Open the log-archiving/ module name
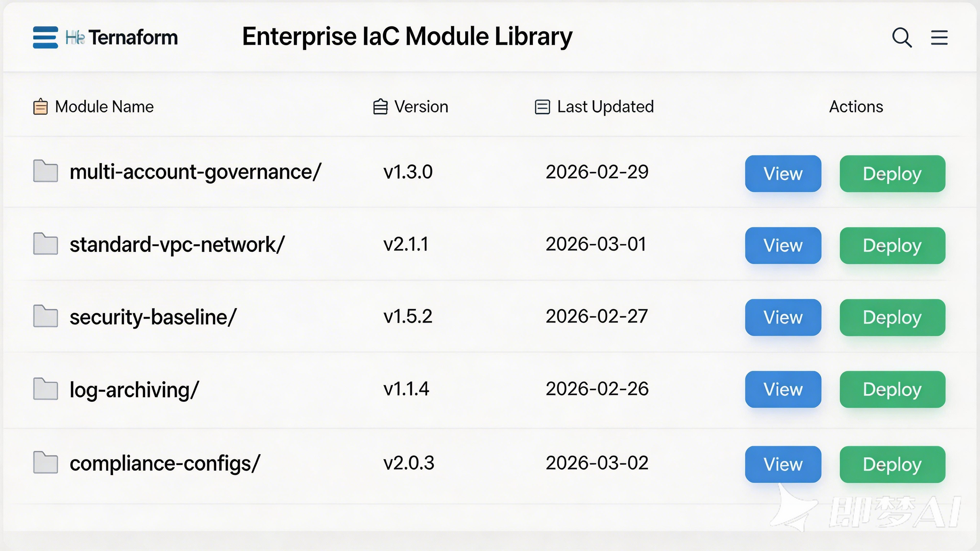 [x=134, y=390]
